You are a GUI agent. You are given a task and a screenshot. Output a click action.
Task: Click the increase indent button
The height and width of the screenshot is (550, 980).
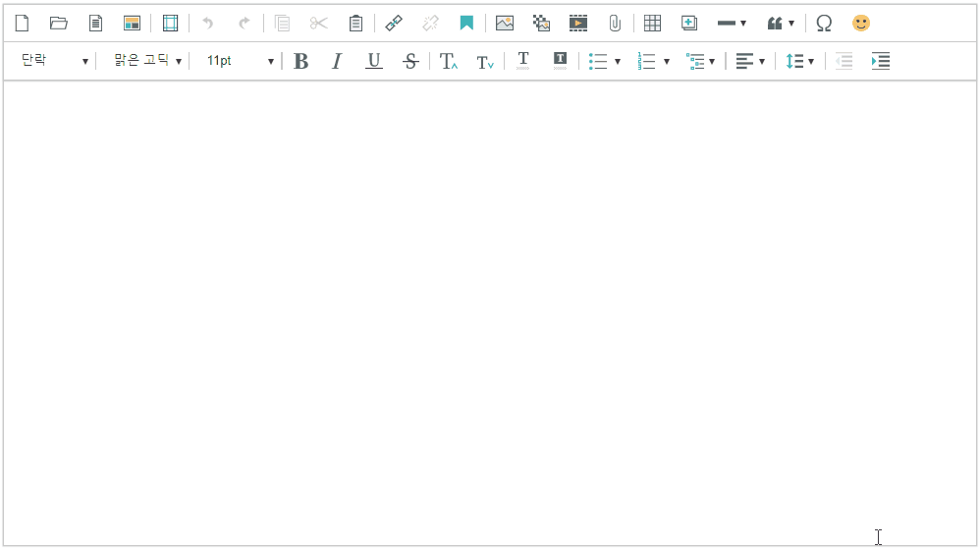click(881, 61)
